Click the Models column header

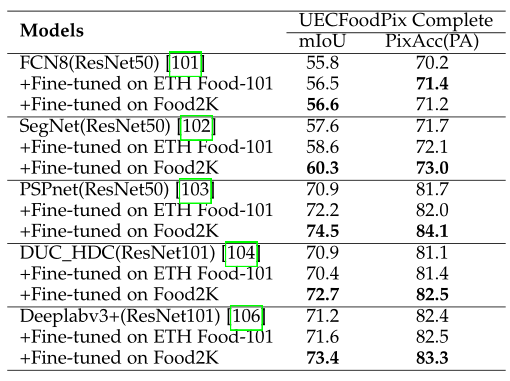[52, 31]
